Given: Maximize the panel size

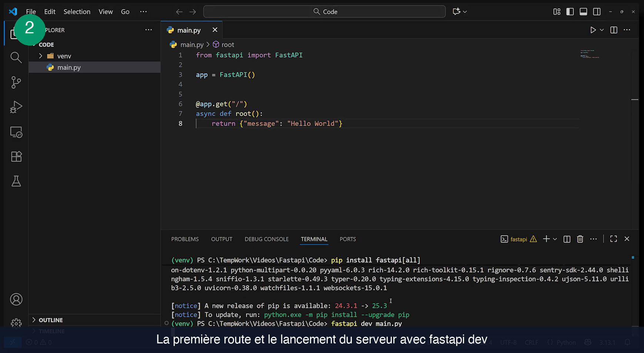Looking at the screenshot, I should [614, 239].
